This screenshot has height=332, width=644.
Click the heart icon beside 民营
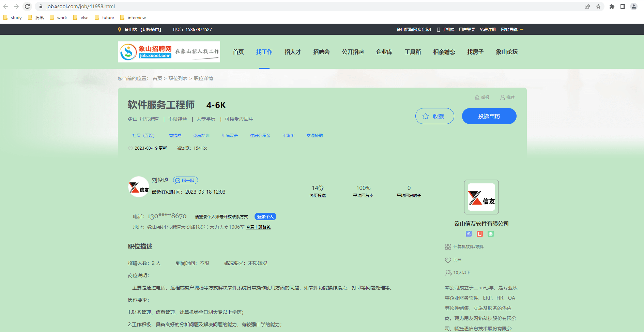tap(448, 260)
